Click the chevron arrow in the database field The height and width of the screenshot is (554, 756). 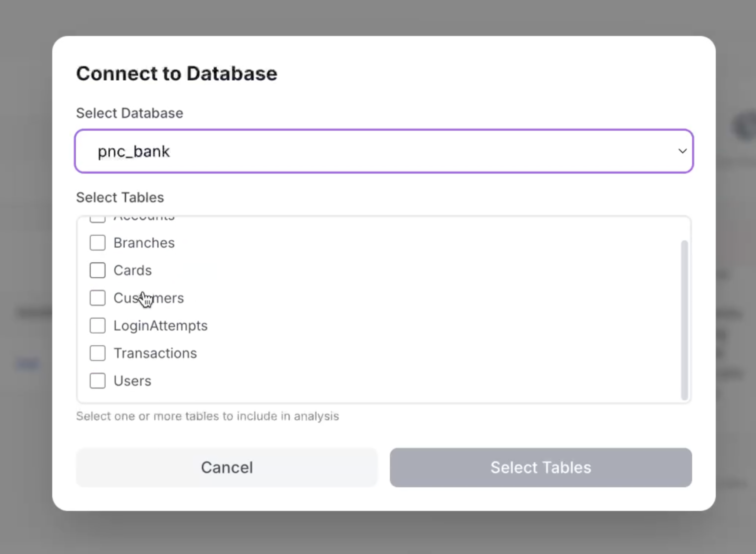(x=682, y=151)
